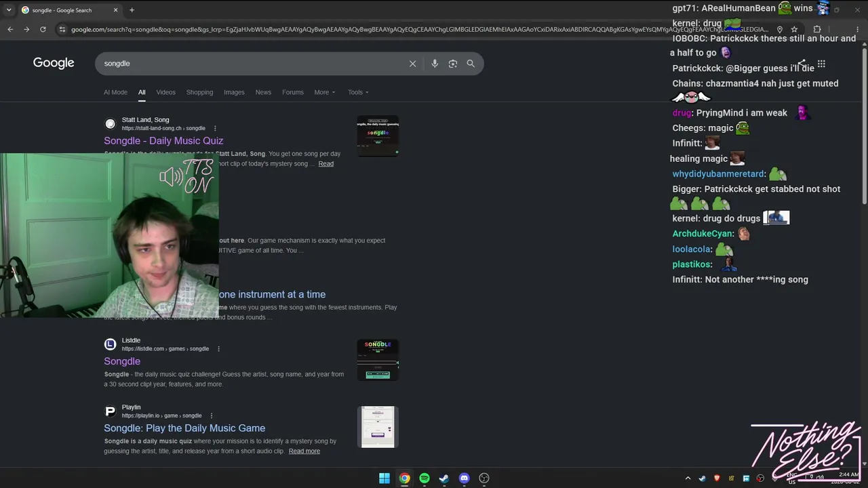Select the All results tab
868x488 pixels.
click(x=142, y=92)
